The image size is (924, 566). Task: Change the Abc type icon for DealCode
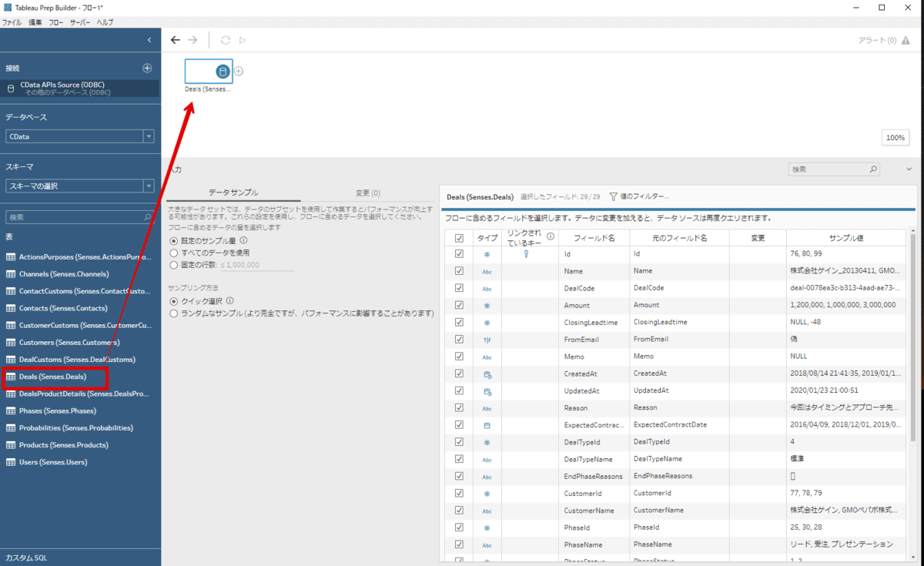(x=487, y=289)
